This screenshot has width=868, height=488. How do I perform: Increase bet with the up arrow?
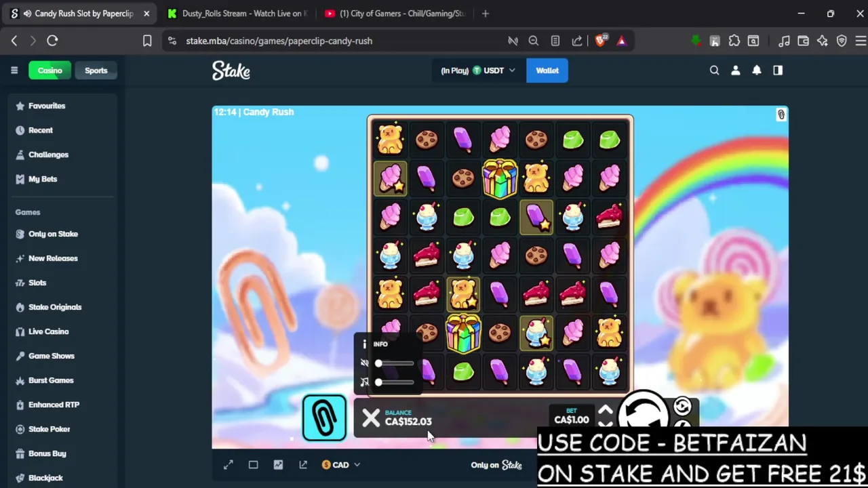click(606, 410)
